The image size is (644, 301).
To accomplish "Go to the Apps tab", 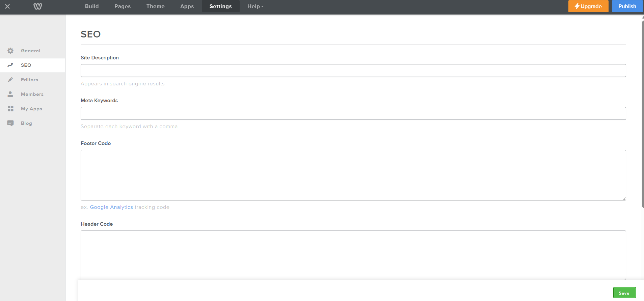I will click(187, 6).
